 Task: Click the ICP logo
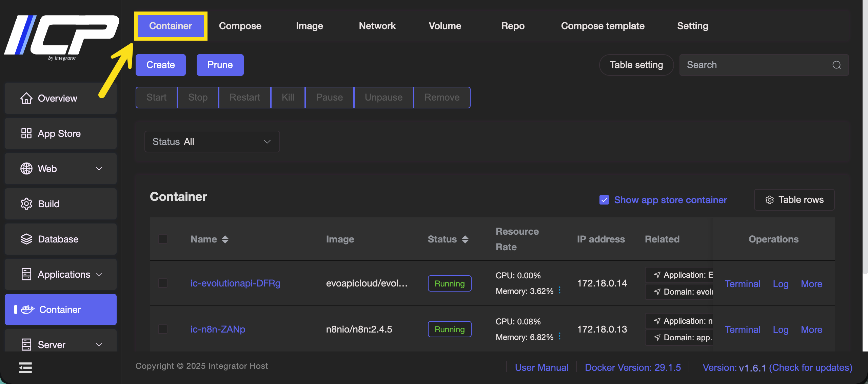pos(61,37)
